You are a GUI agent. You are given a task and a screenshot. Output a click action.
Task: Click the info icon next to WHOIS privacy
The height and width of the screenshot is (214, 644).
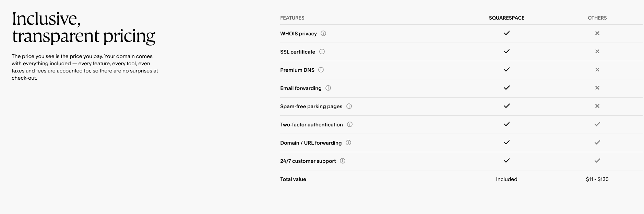tap(323, 33)
